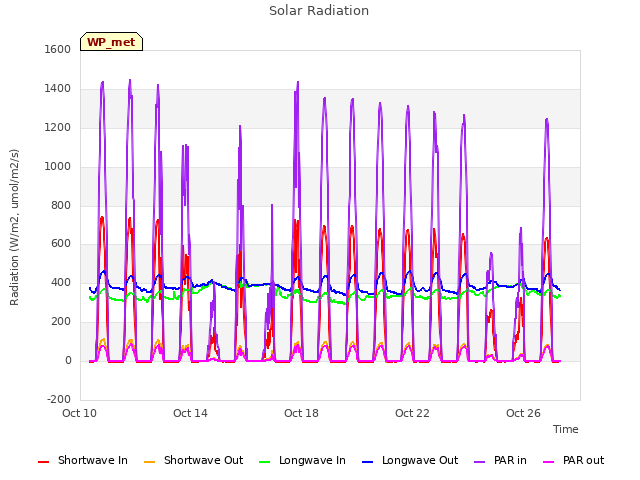Click the 800 y-axis tick label
Viewport: 640px width, 480px height.
[61, 205]
